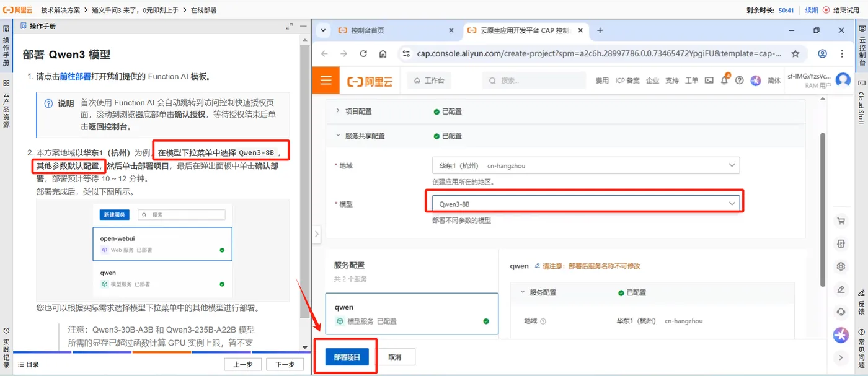Click the site info icon in address bar
This screenshot has height=376, width=868.
(x=406, y=54)
